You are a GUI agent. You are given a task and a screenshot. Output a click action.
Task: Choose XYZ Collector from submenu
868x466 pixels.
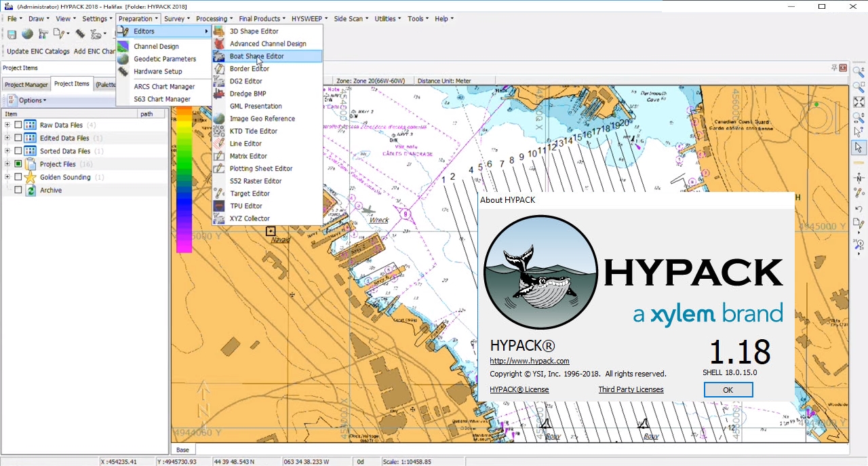point(267,218)
